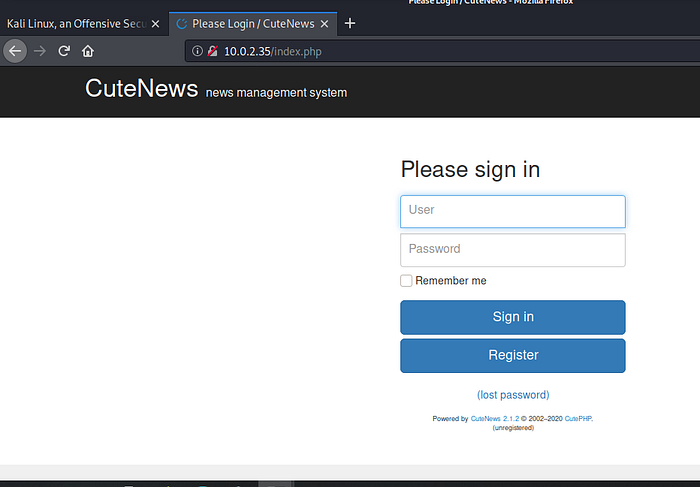Open the lost password link
This screenshot has width=700, height=487.
click(x=513, y=395)
